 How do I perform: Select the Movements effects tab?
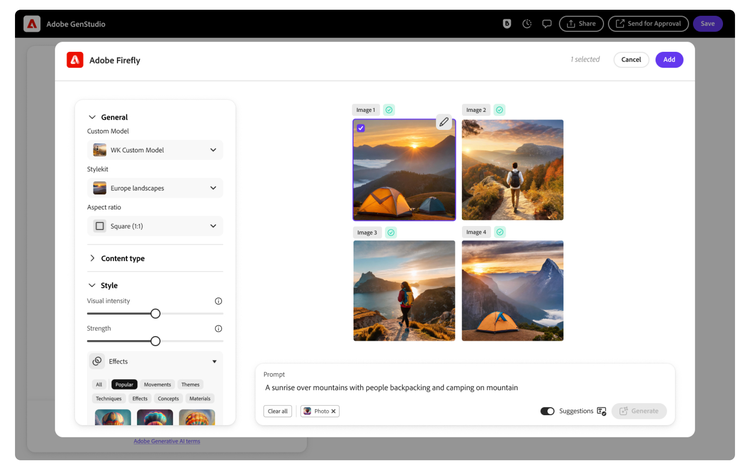pyautogui.click(x=157, y=384)
